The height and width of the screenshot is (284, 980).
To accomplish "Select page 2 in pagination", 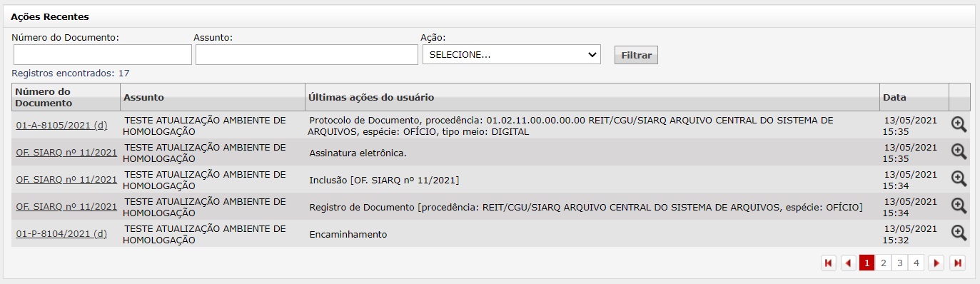I will (884, 263).
